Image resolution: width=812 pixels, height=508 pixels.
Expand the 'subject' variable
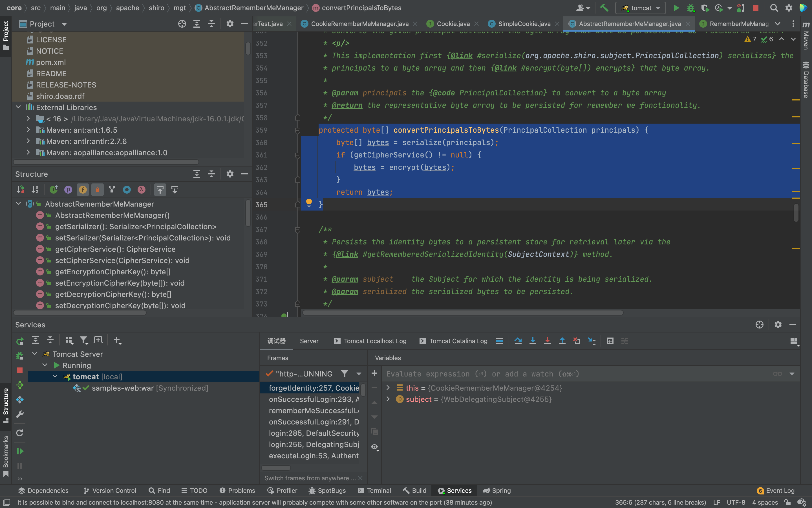coord(388,399)
